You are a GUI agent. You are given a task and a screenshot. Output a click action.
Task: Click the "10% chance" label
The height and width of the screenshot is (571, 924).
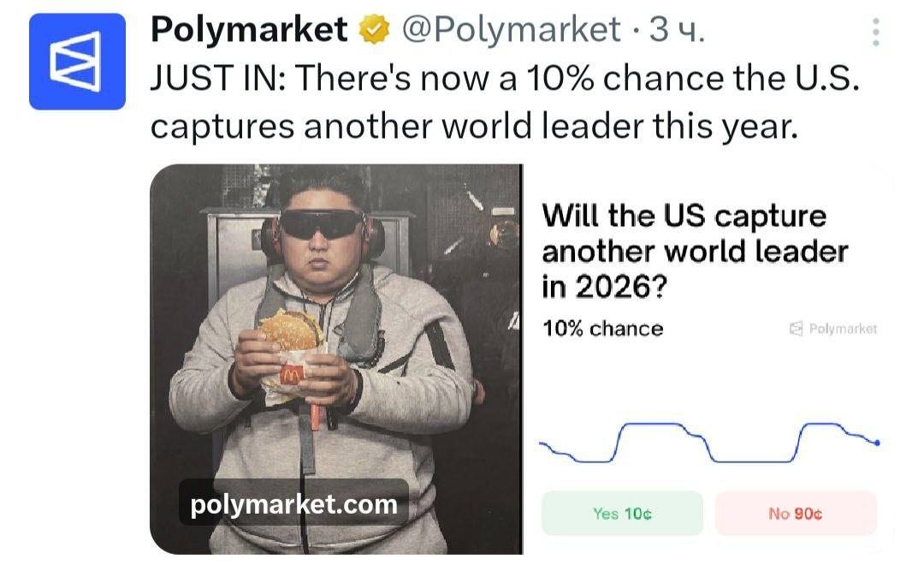[603, 329]
